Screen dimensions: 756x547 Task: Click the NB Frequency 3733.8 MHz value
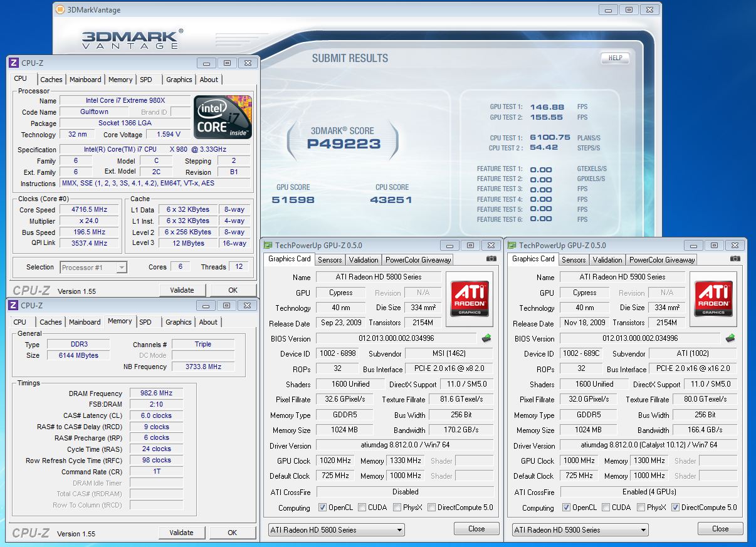(203, 367)
